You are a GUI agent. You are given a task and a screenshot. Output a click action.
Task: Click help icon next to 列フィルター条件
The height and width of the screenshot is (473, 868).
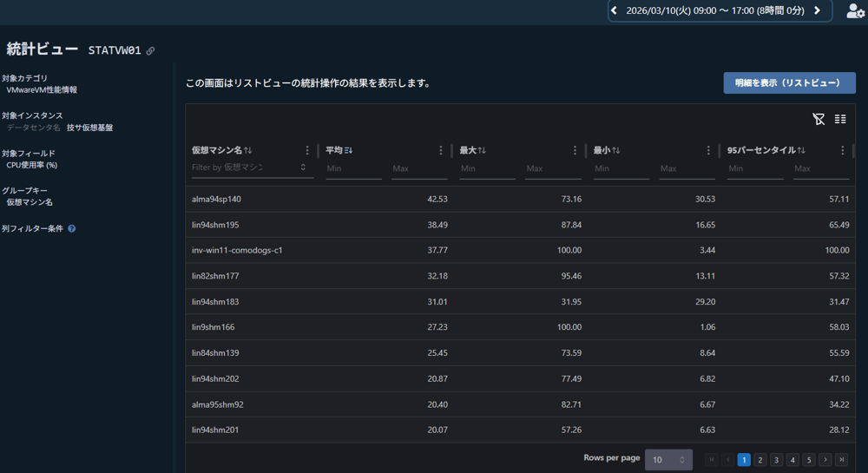coord(71,229)
